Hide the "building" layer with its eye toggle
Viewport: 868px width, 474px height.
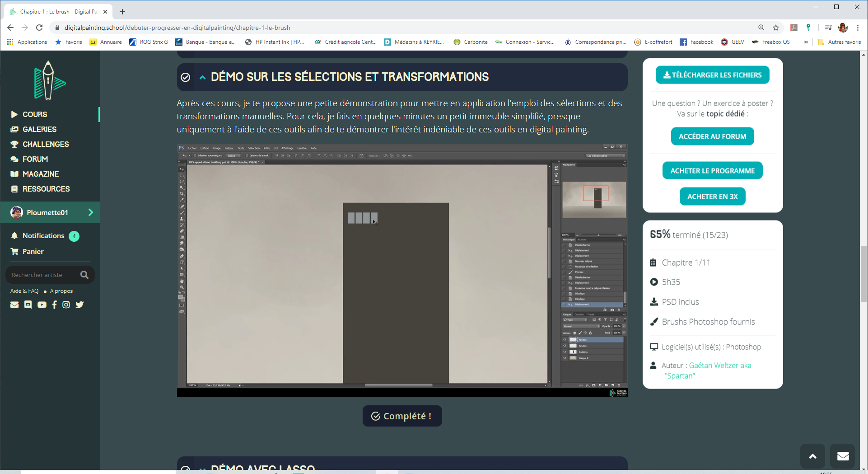(x=565, y=352)
